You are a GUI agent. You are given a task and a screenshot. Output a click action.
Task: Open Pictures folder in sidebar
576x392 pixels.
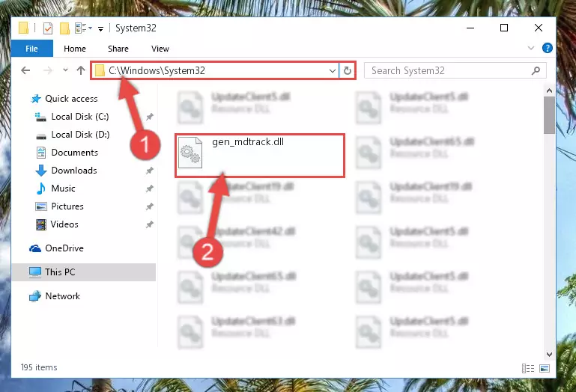point(67,206)
